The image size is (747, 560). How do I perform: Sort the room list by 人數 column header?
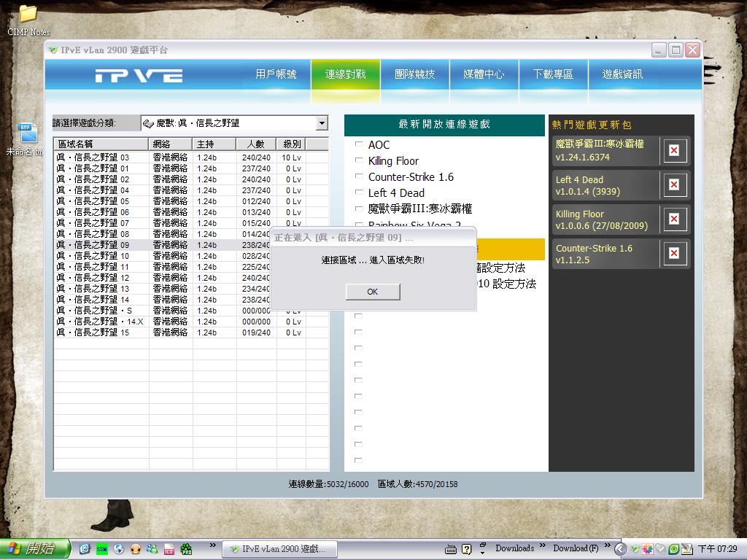[x=255, y=144]
